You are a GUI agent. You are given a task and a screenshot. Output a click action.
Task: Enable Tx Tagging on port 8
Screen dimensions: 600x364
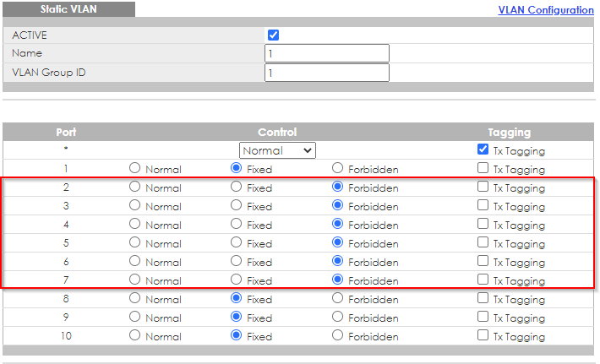click(483, 298)
